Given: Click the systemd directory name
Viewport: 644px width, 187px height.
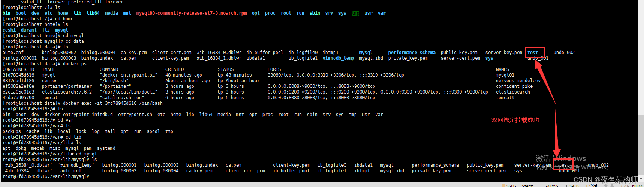Looking at the screenshot, I should 106,148.
